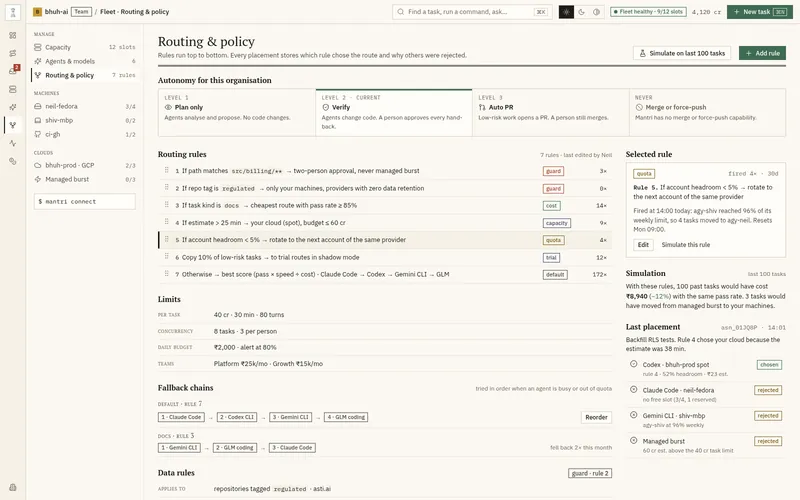The image size is (800, 500).
Task: Reorder the default fallback chain
Action: (x=596, y=417)
